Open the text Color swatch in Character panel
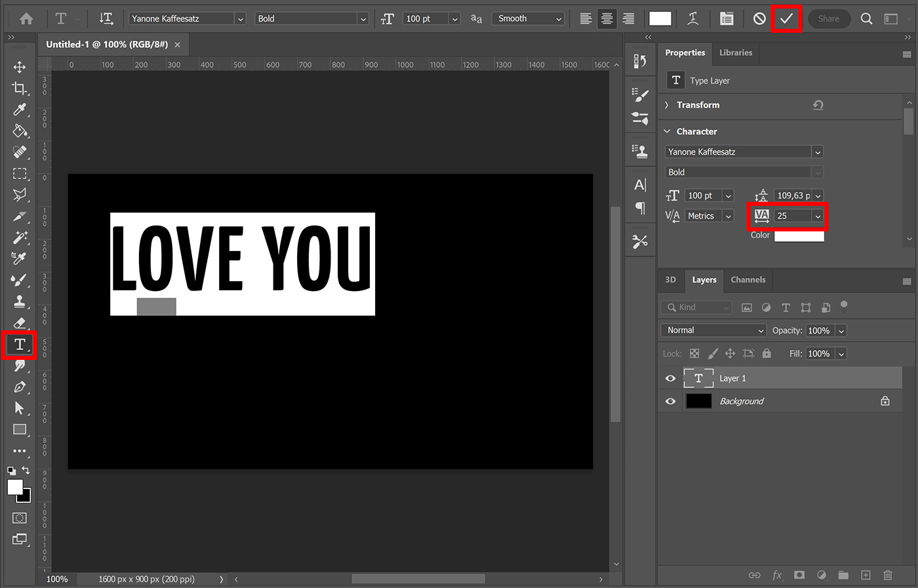The image size is (918, 588). coord(799,235)
